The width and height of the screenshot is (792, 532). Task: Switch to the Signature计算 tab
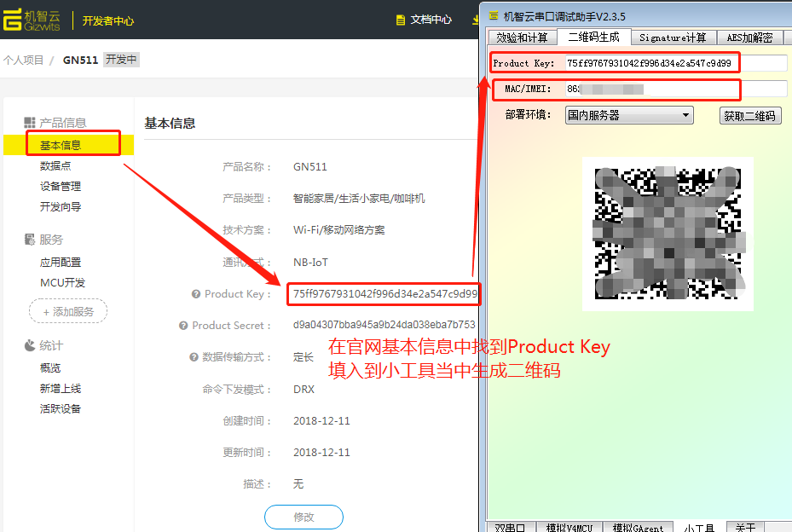673,38
